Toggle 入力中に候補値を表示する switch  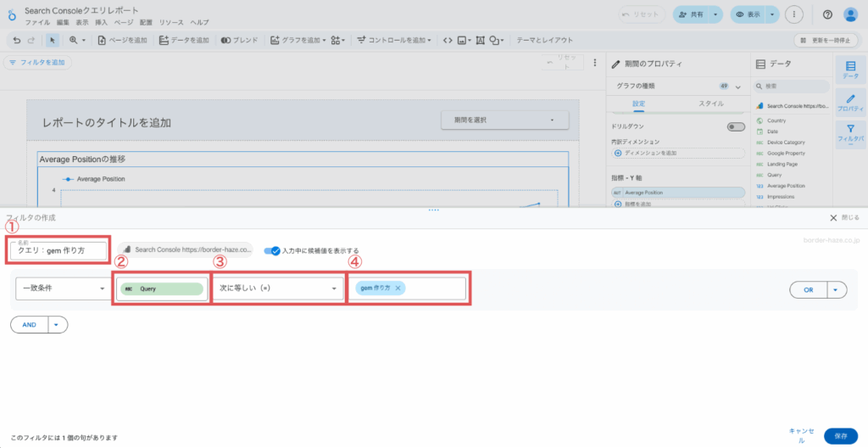272,250
